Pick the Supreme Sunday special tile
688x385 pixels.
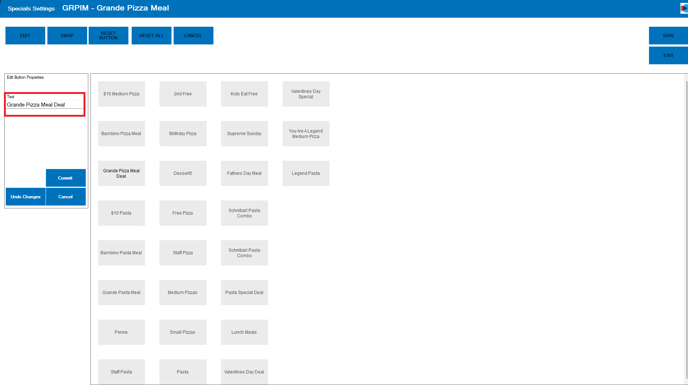(x=244, y=133)
